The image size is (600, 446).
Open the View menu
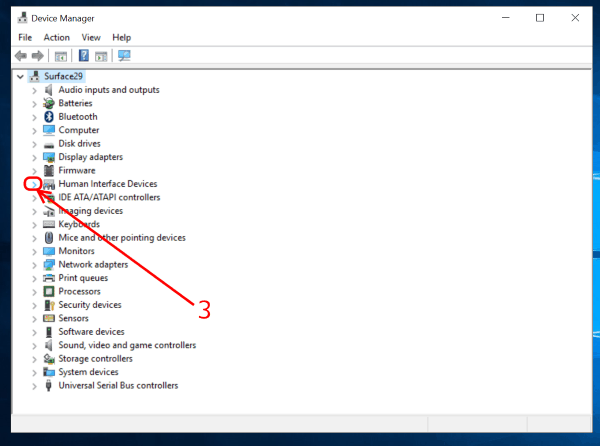pos(91,37)
